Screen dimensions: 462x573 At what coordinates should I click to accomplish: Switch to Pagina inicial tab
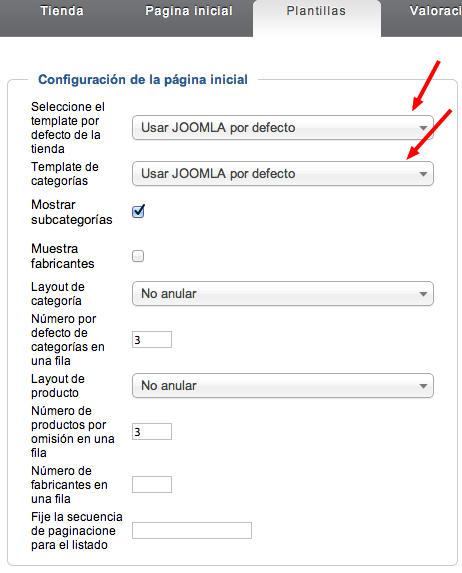pyautogui.click(x=189, y=11)
